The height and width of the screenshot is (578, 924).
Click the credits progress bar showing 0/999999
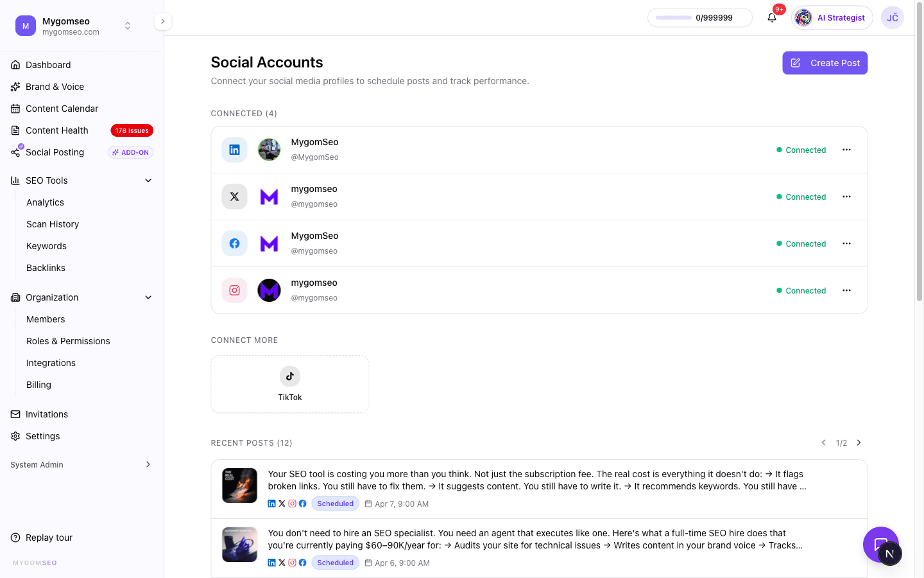coord(699,17)
